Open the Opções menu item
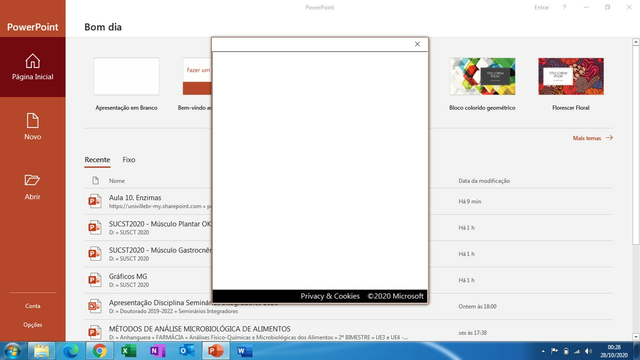This screenshot has width=640, height=360. tap(33, 325)
